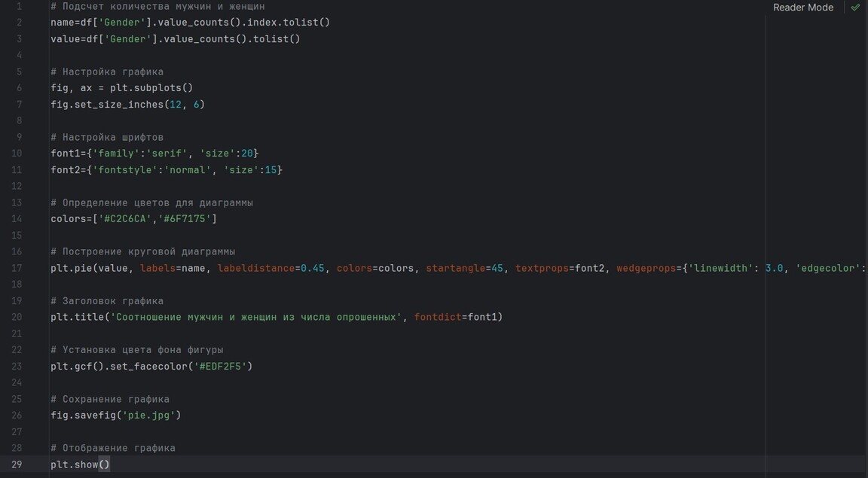Click the comment '# Отображение графика'
The width and height of the screenshot is (868, 478).
pyautogui.click(x=113, y=448)
